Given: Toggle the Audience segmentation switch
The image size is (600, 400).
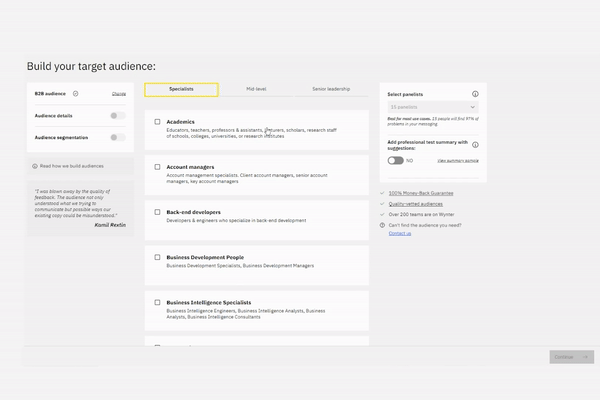Looking at the screenshot, I should tap(117, 137).
